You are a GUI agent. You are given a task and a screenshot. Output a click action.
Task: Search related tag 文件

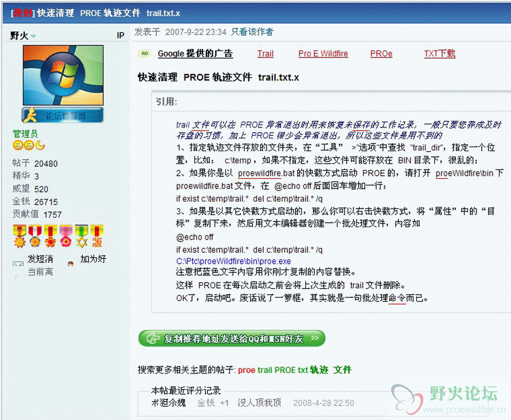[342, 370]
